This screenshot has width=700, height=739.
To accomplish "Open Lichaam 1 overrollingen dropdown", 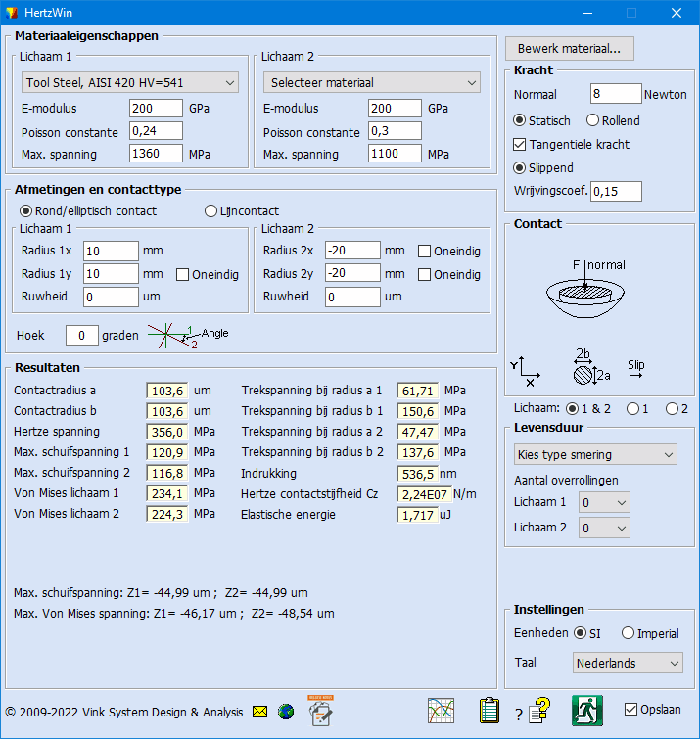I will (x=604, y=502).
